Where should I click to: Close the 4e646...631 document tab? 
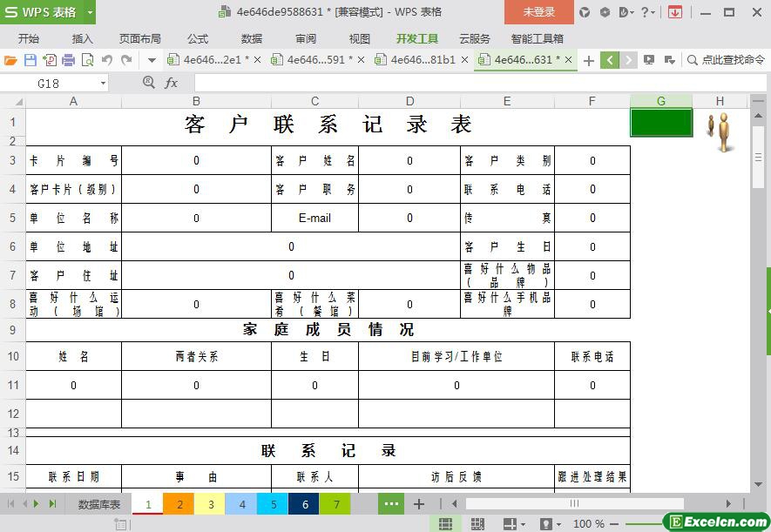pyautogui.click(x=568, y=60)
